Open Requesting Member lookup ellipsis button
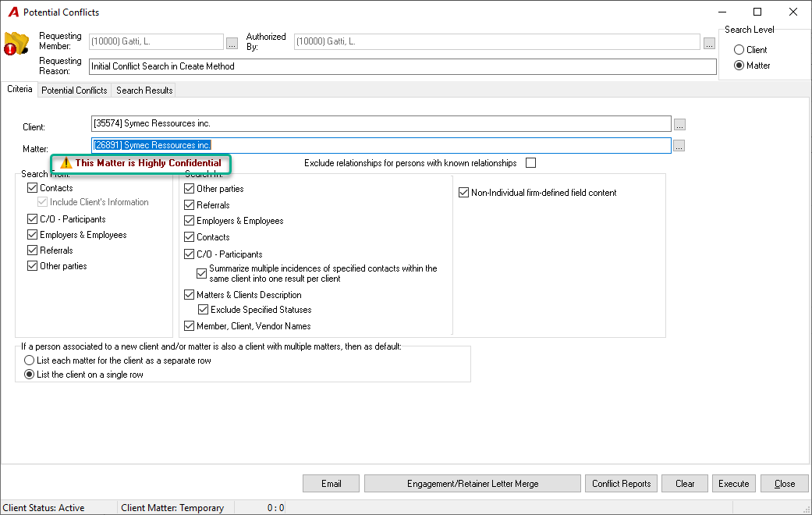 pos(232,43)
